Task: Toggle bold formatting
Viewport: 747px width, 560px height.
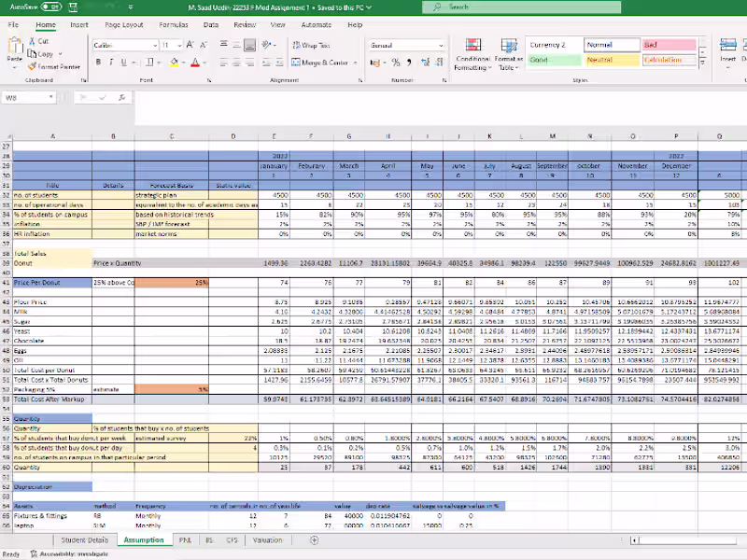Action: tap(98, 62)
